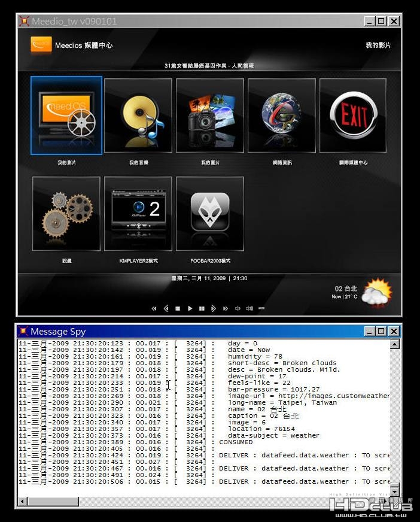Viewport: 420px width, 522px height.
Task: Click the orange Meedios logo
Action: [x=41, y=45]
